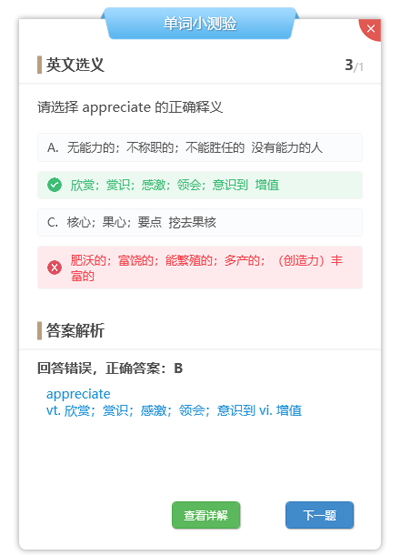The image size is (400, 555).
Task: Click the A. letter label of first option
Action: click(x=53, y=148)
